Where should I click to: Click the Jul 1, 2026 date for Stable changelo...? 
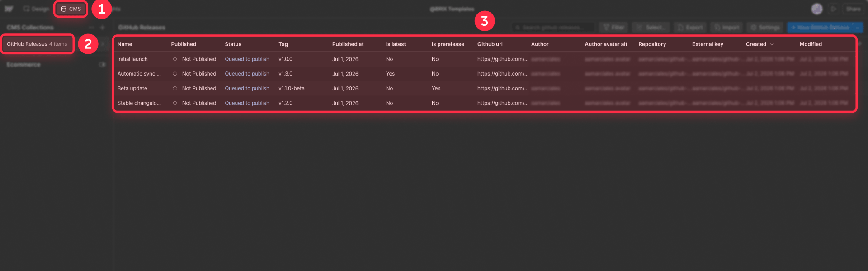pyautogui.click(x=345, y=103)
